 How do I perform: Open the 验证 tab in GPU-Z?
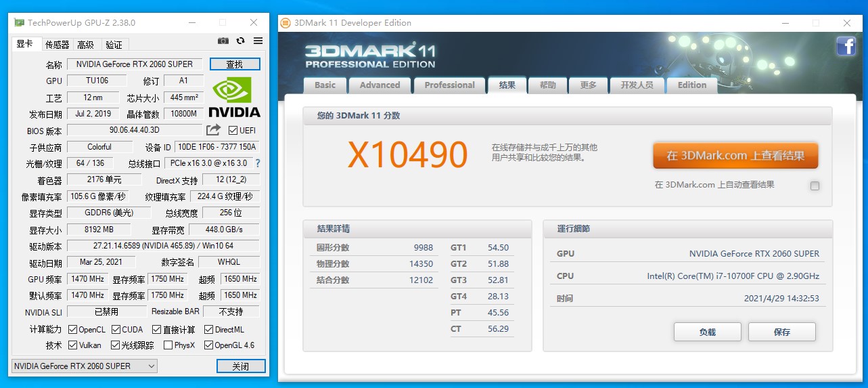[114, 45]
